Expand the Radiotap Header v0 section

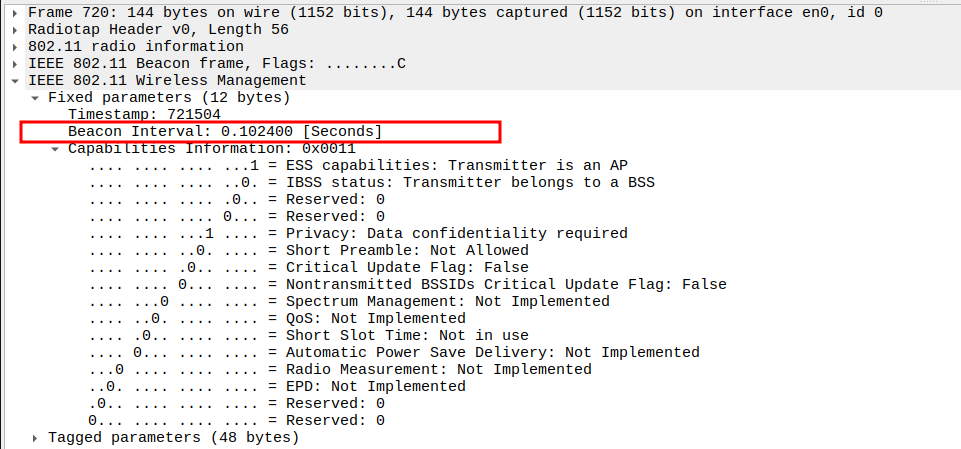(x=17, y=30)
